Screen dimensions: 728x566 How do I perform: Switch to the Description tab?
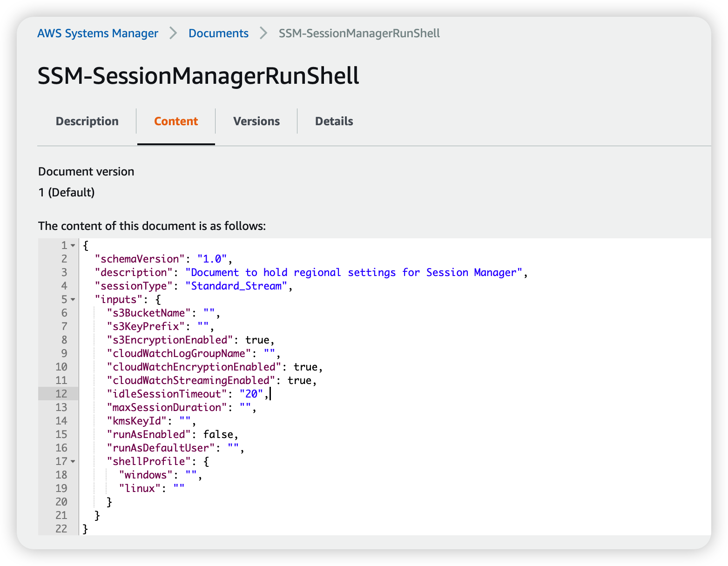point(87,121)
